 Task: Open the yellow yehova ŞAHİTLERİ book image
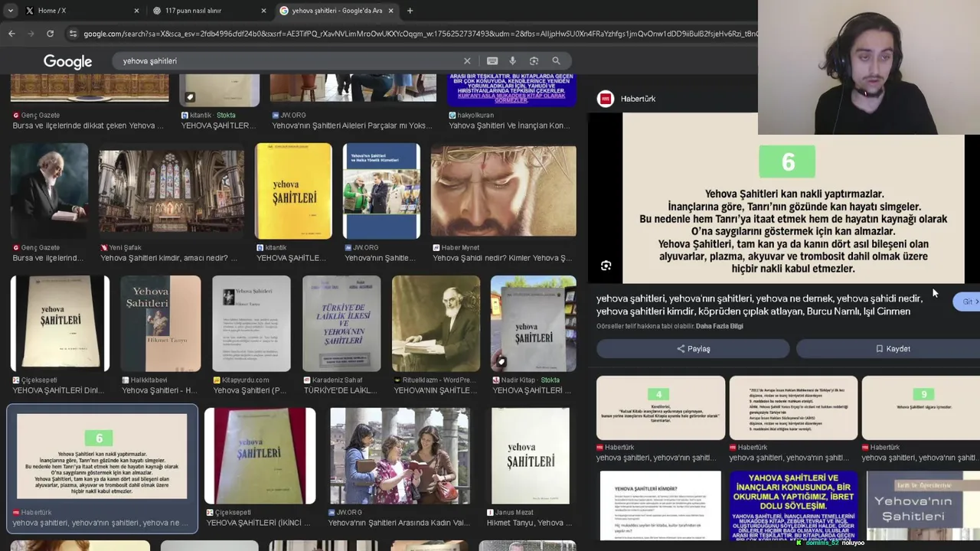coord(293,191)
